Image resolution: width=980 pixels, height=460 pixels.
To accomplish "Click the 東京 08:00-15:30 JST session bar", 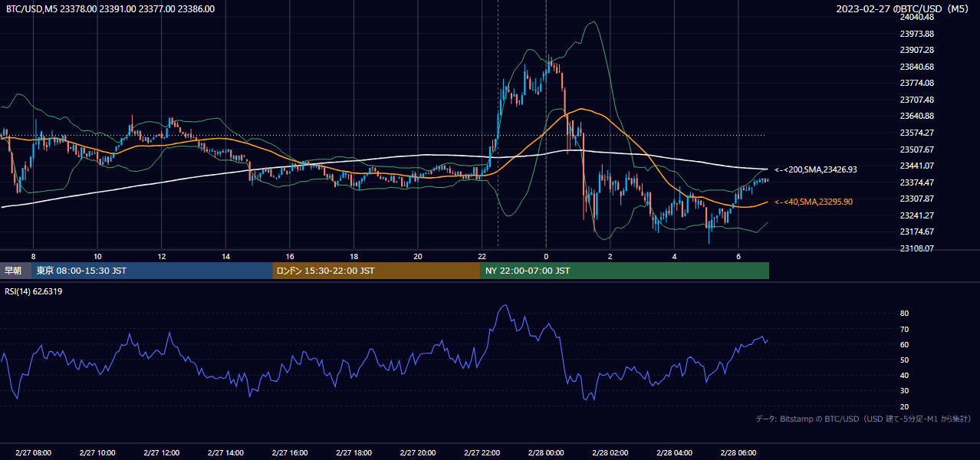I will (153, 271).
